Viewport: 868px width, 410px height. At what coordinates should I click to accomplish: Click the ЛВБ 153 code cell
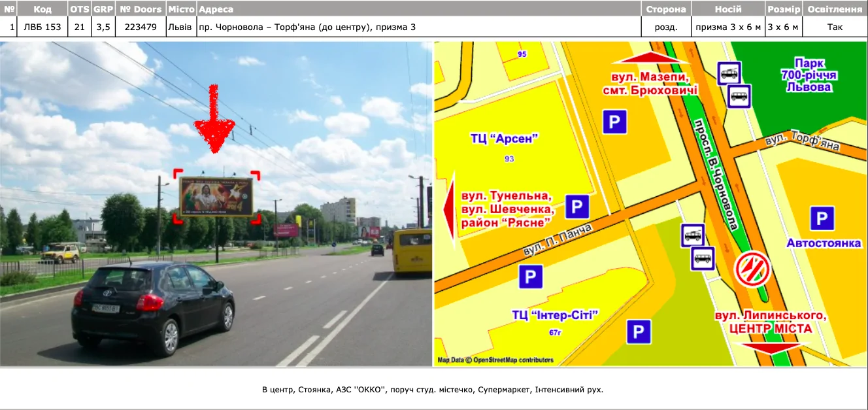click(42, 27)
